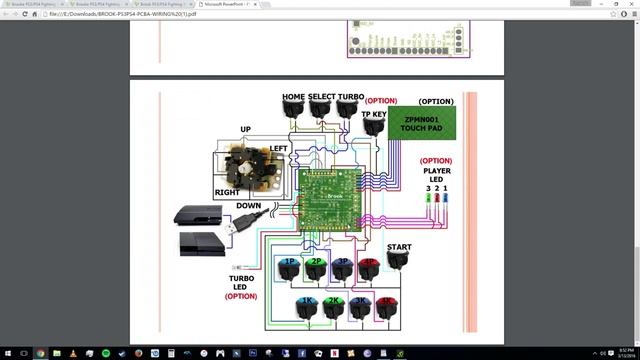
Task: Open the notification center icon
Action: coord(611,353)
